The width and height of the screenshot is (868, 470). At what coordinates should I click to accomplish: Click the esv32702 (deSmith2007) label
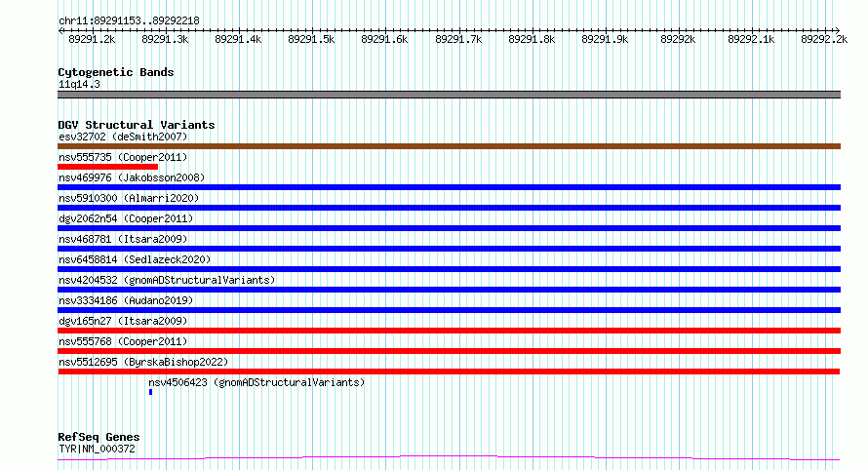click(123, 137)
